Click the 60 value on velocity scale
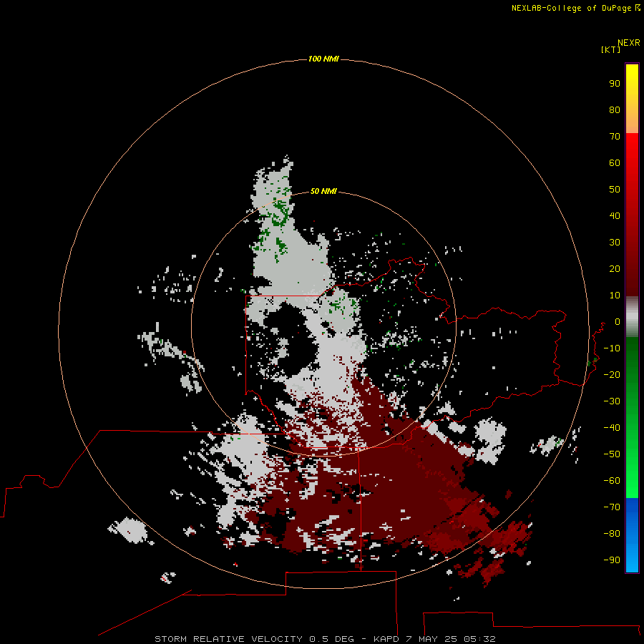The image size is (644, 644). [x=615, y=162]
